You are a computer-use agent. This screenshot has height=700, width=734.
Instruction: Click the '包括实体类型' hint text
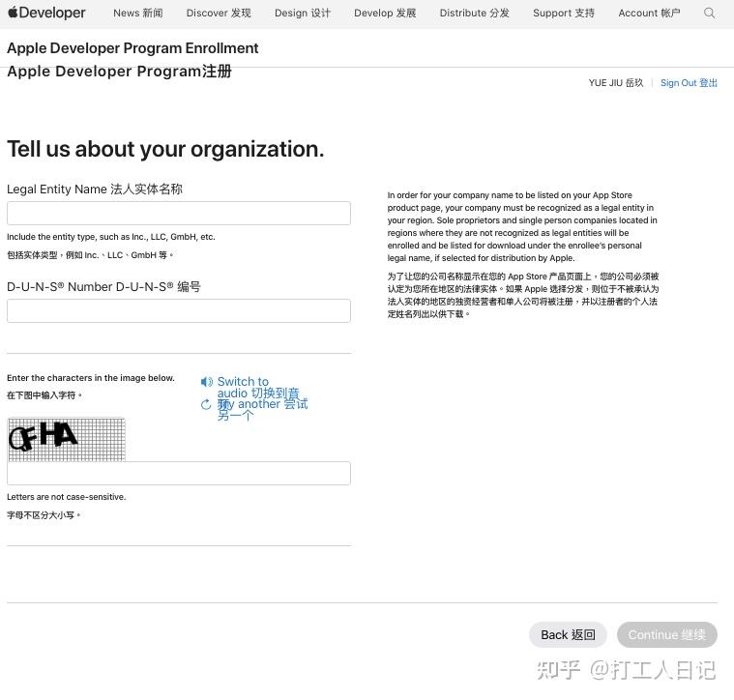click(90, 255)
